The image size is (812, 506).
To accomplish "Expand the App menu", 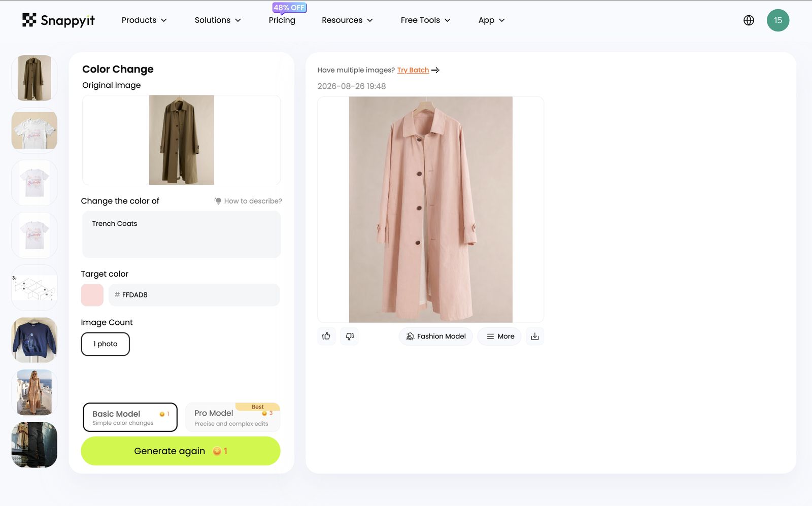I will (491, 20).
